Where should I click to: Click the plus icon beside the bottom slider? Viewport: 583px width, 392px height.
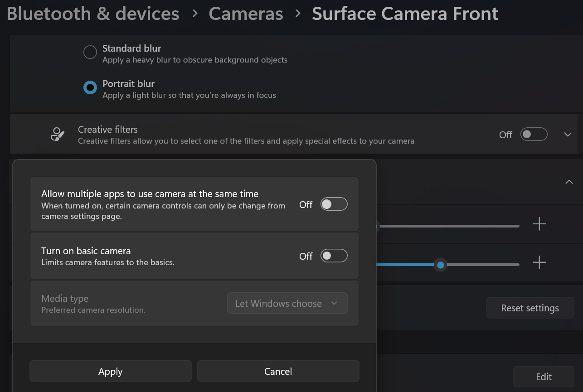click(x=539, y=262)
